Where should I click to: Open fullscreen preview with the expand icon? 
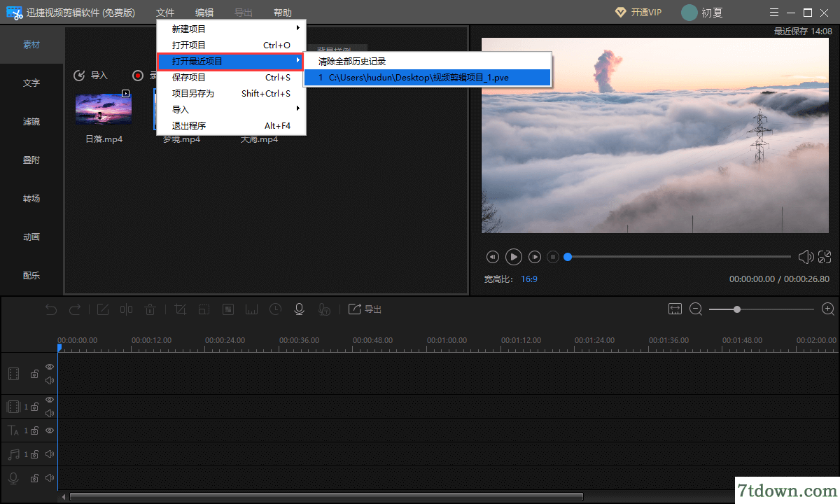(825, 257)
